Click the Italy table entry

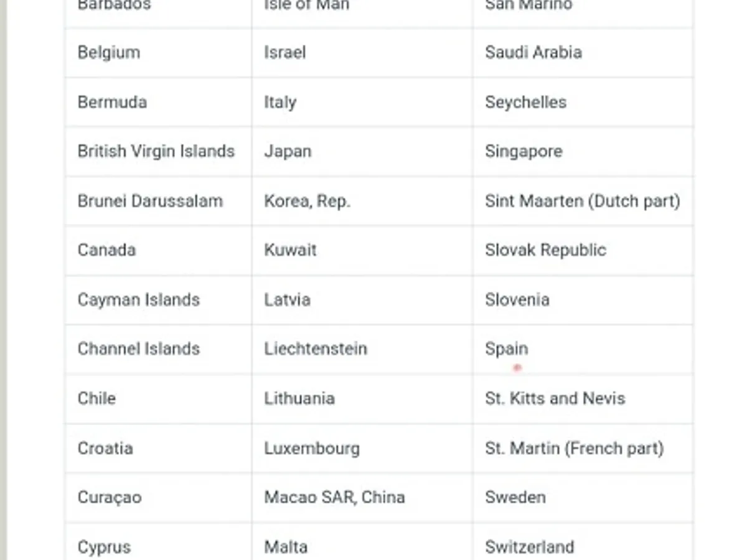280,102
